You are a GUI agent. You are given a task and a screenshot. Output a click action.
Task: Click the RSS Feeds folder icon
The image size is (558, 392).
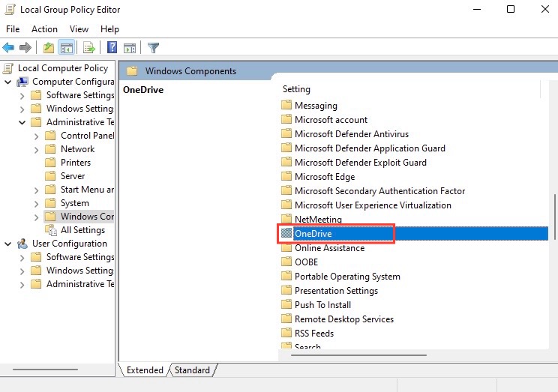pos(286,333)
